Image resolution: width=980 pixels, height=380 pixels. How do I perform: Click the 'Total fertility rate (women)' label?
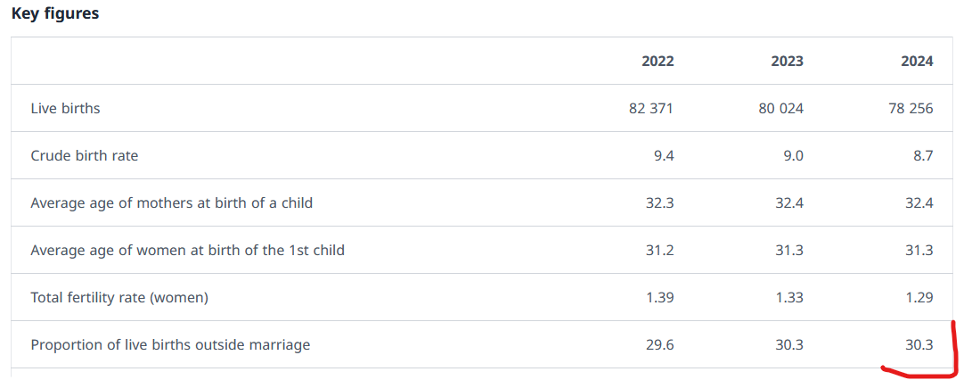[x=119, y=297]
